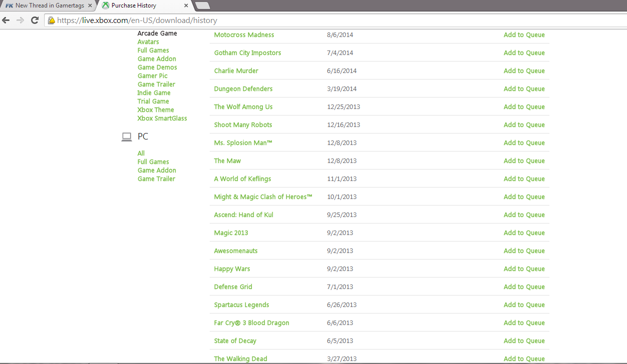Close the Purchase History tab
Image resolution: width=627 pixels, height=364 pixels.
[186, 5]
